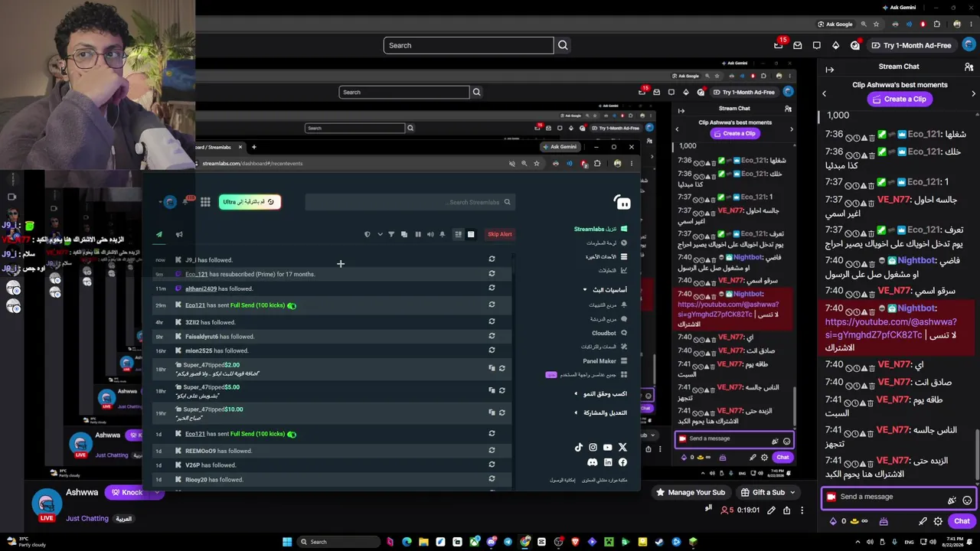Open the Chrome three-dot menu
The width and height of the screenshot is (980, 551).
tap(970, 24)
